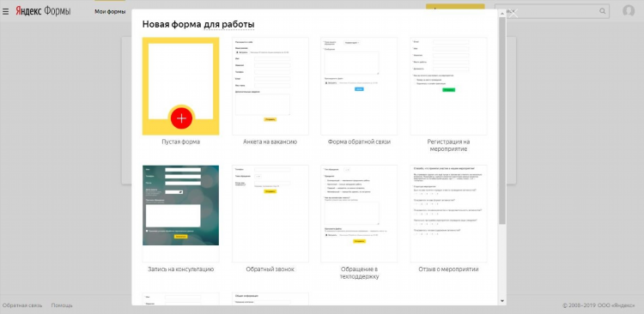Pick the Запись на консультацию template
The image size is (644, 314).
coord(180,214)
